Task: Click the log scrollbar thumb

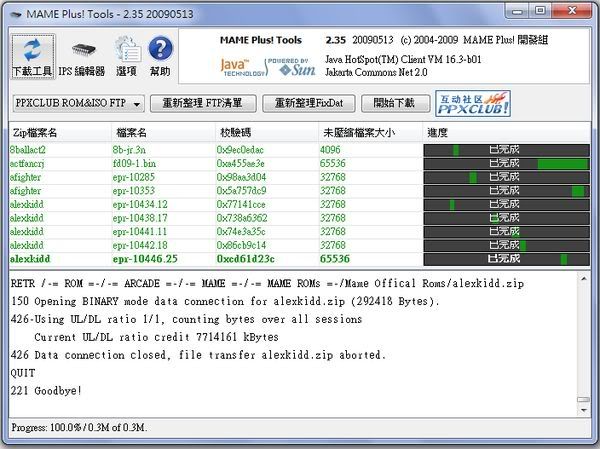Action: tap(584, 400)
